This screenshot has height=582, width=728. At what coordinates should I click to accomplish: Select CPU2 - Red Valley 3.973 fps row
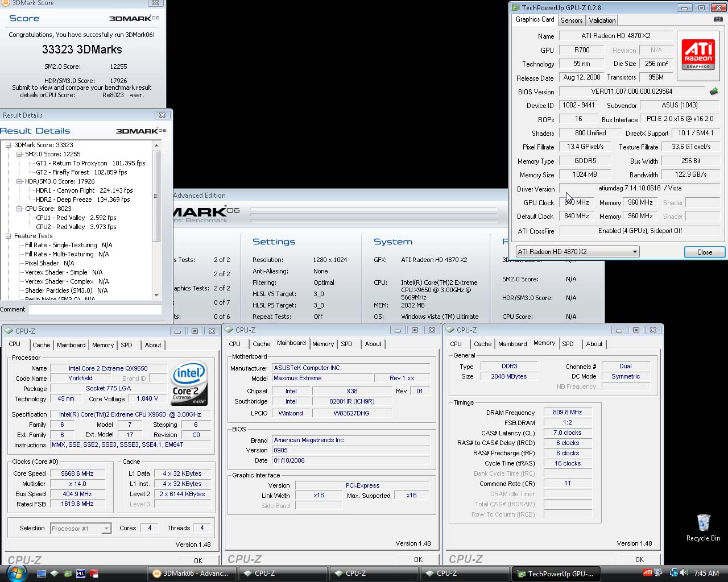[76, 227]
